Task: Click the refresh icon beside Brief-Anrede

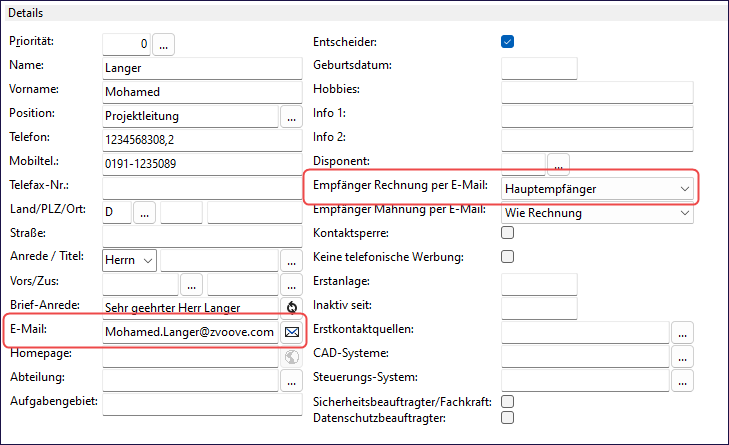Action: 292,307
